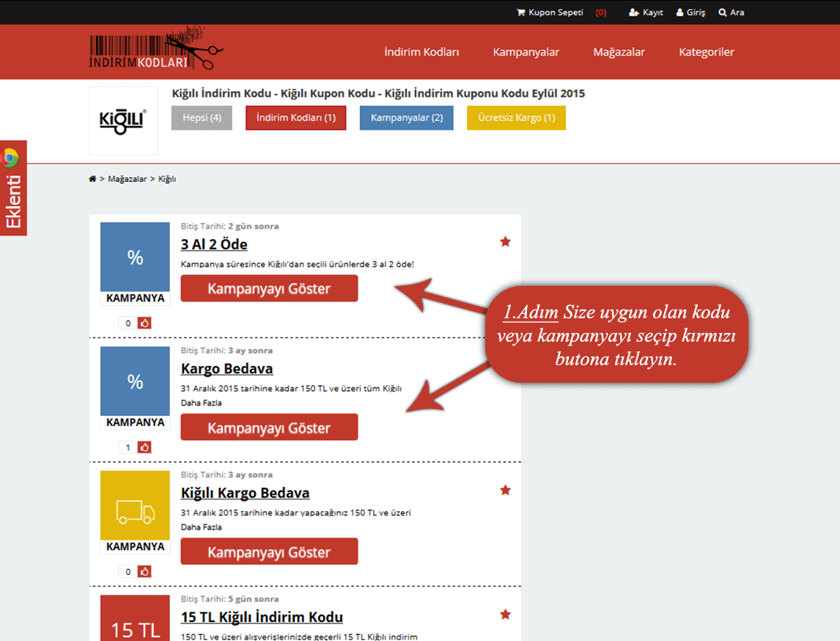
Task: Click the page heading Kiğılı İndirim Kodu
Action: (x=378, y=93)
